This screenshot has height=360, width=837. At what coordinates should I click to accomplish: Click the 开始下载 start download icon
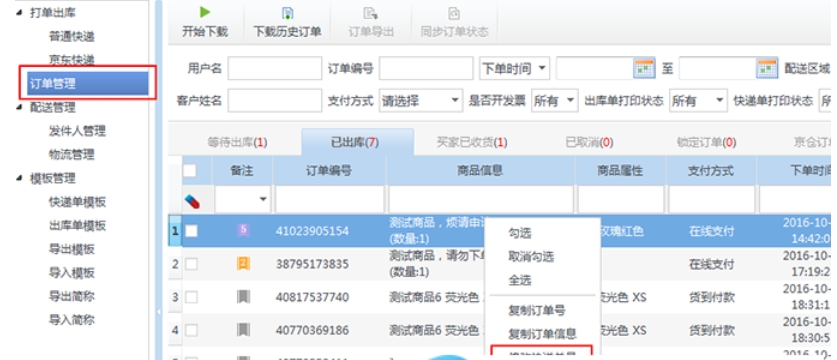(x=205, y=13)
